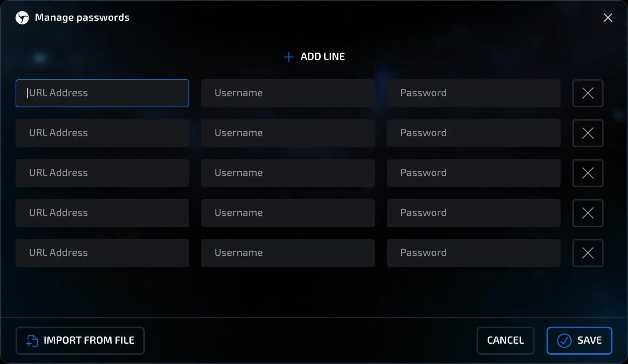Click the document icon in Import From File
The width and height of the screenshot is (628, 364).
point(31,341)
